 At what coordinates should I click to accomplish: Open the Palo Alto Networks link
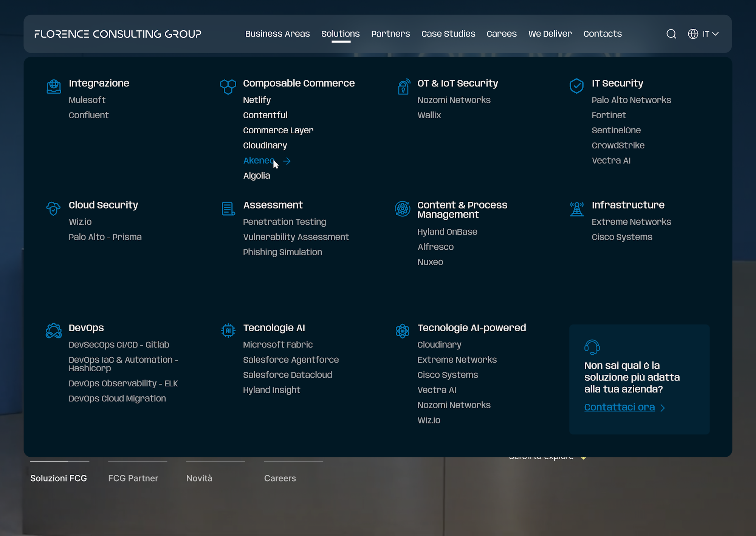631,100
